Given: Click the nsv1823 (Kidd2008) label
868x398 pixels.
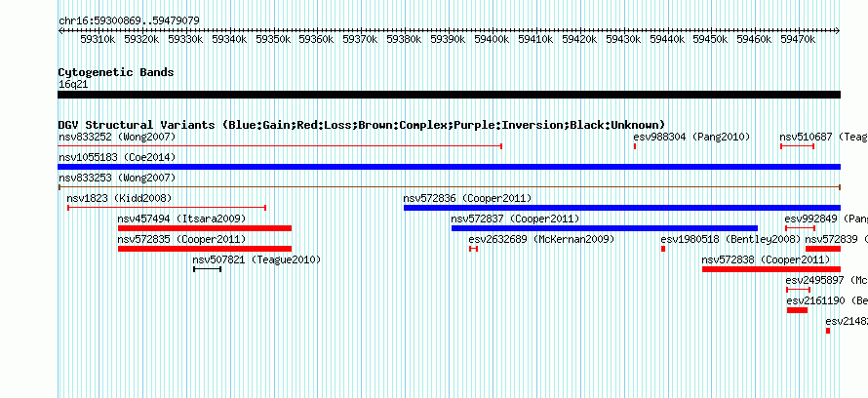Looking at the screenshot, I should [x=119, y=198].
